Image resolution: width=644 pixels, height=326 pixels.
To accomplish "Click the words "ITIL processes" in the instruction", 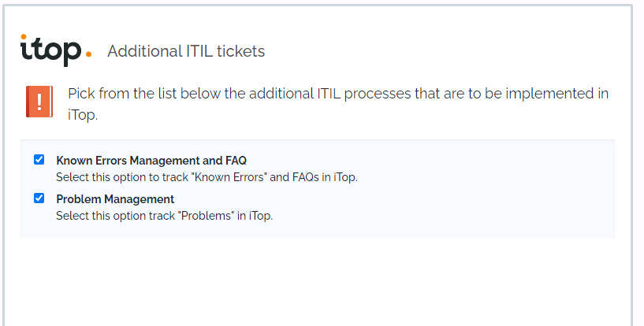I will click(365, 94).
